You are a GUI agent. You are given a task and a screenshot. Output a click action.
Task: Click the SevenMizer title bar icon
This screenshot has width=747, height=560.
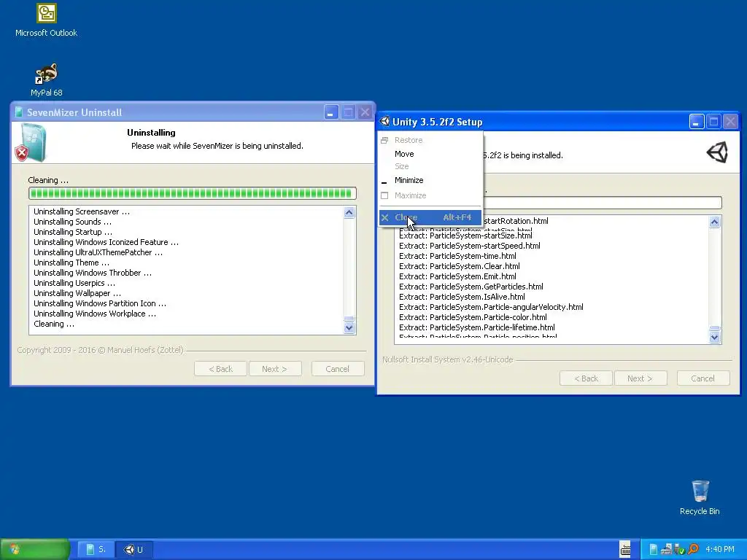click(19, 112)
